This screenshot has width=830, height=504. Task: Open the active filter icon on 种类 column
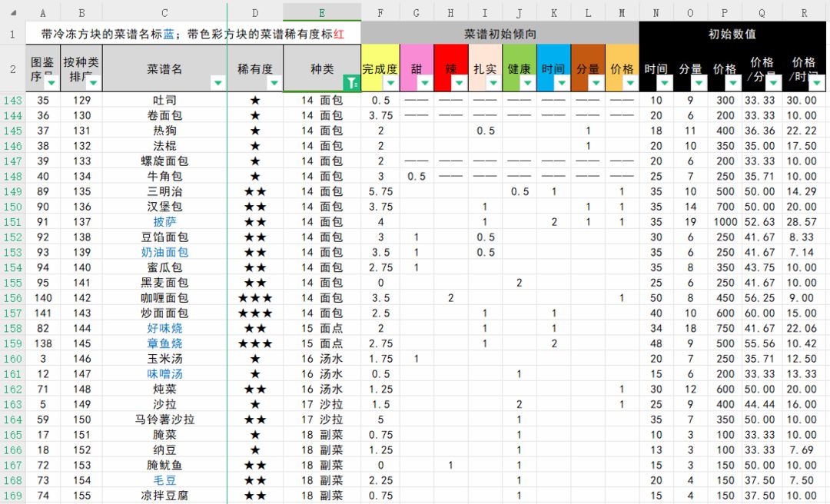tap(352, 82)
